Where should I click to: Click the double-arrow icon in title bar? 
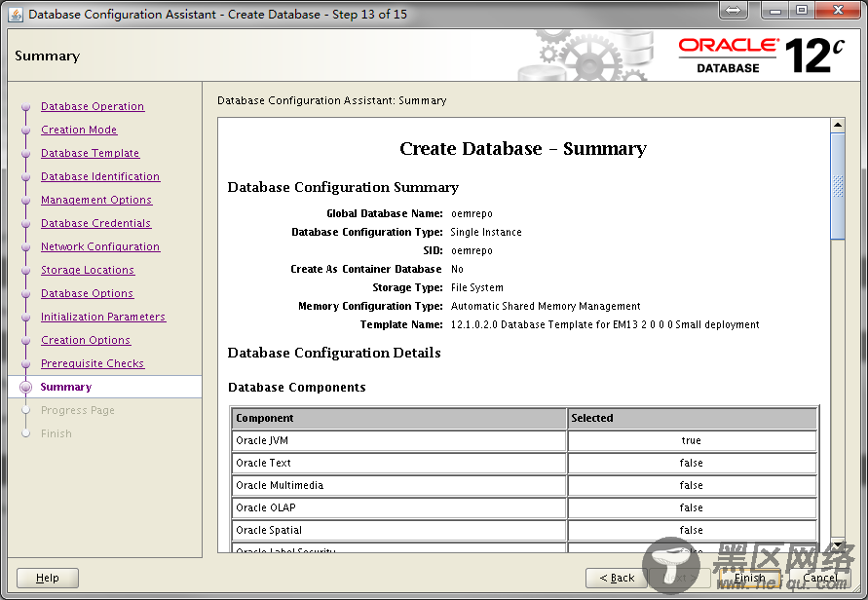tap(733, 10)
